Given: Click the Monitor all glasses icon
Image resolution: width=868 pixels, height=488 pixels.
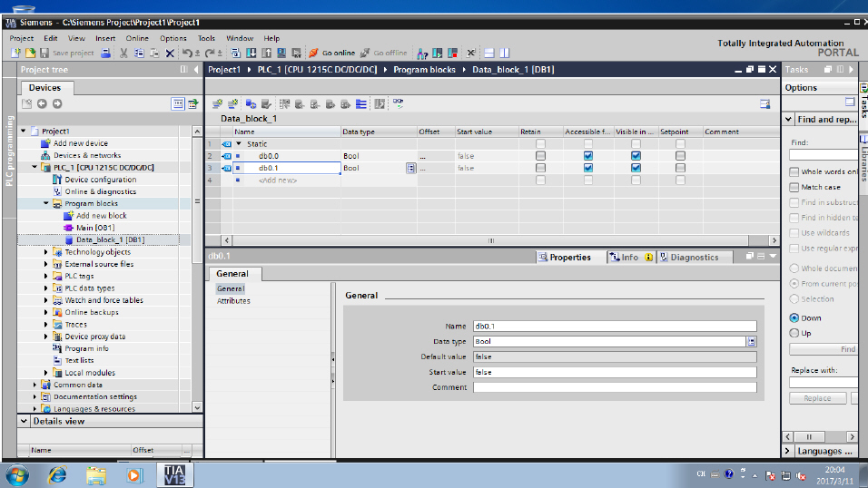Looking at the screenshot, I should tap(398, 102).
